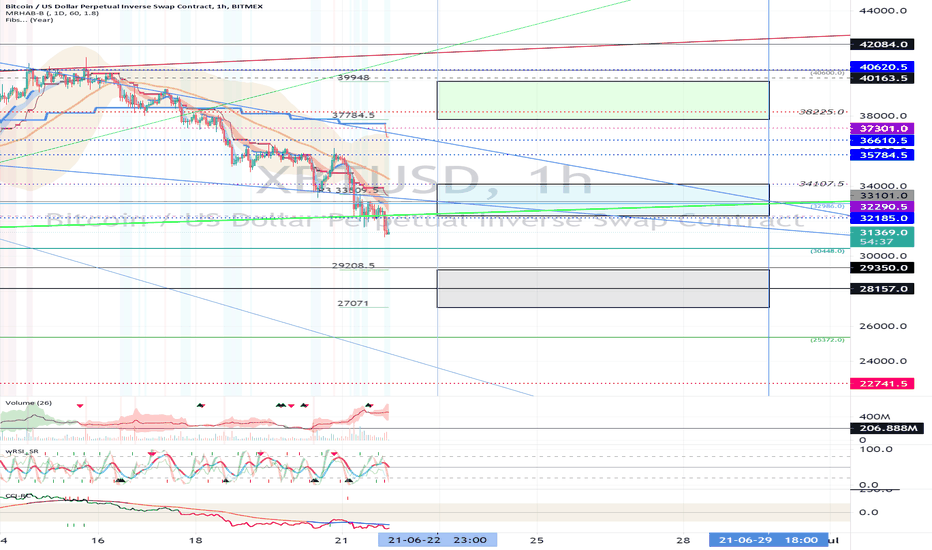Viewport: 932px width, 550px height.
Task: Click the blue 35784.5 price label
Action: click(883, 155)
